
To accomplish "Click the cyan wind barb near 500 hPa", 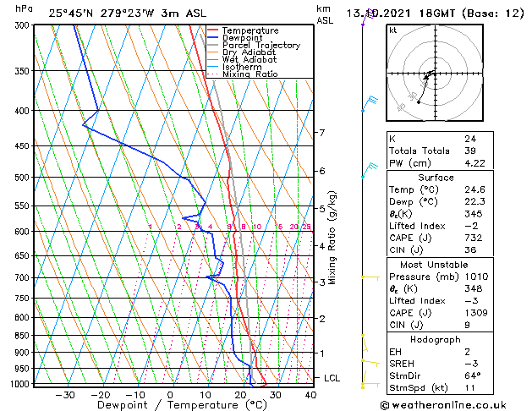I will (369, 172).
